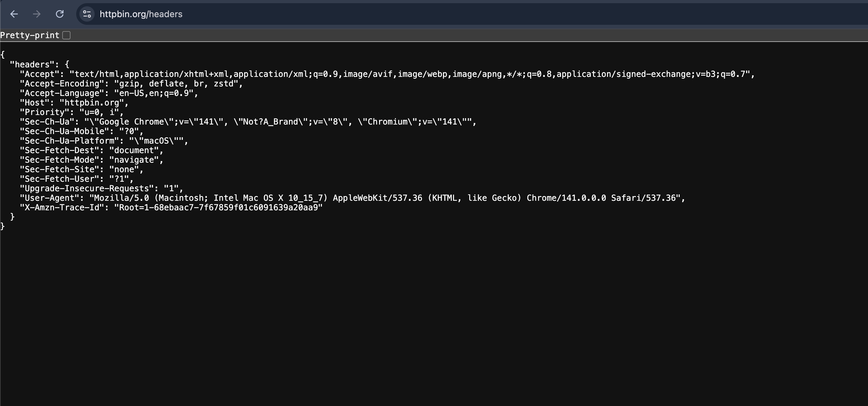Image resolution: width=868 pixels, height=406 pixels.
Task: Click the "Upgrade-Insecure-Requests" key
Action: (x=87, y=188)
